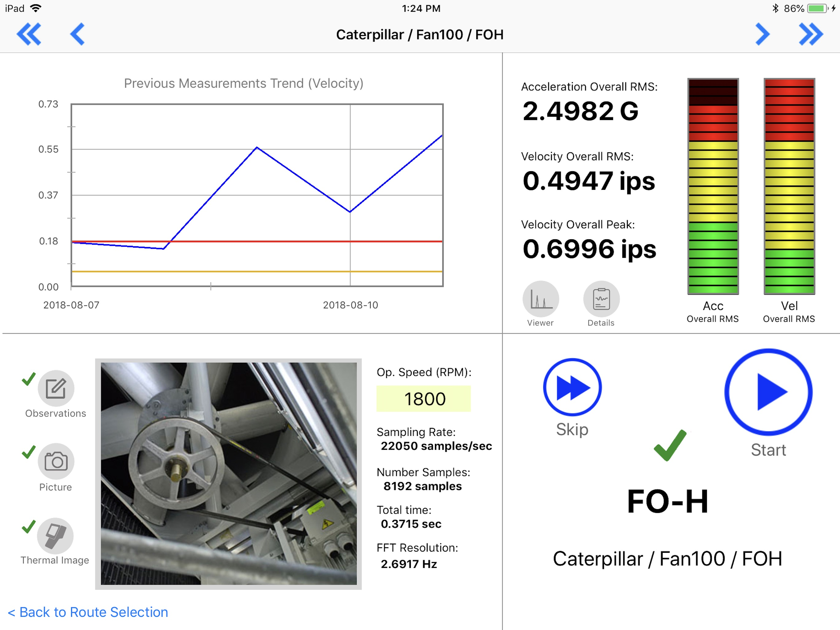This screenshot has height=630, width=840.
Task: Tap the green check next to Picture
Action: coord(29,452)
